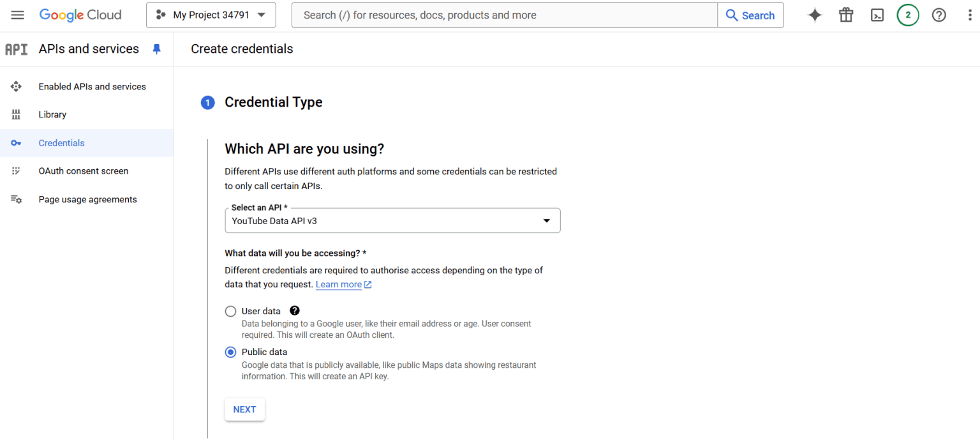Activate Cloud Shell terminal icon

click(x=877, y=15)
